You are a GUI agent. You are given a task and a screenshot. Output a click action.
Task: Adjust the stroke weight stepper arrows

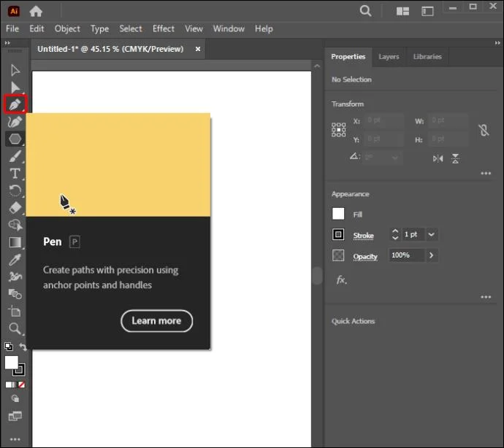click(395, 234)
